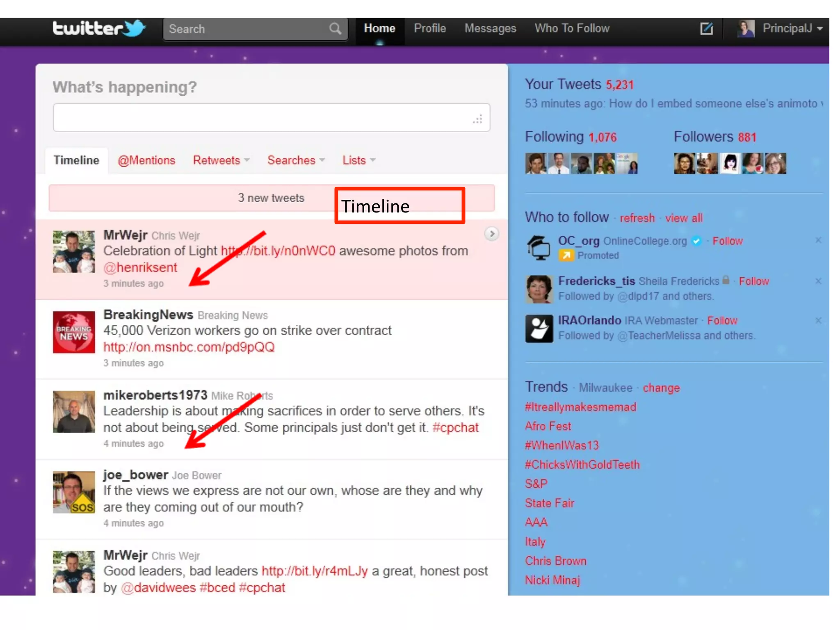
Task: Open the @henriksent mention link
Action: click(x=140, y=267)
